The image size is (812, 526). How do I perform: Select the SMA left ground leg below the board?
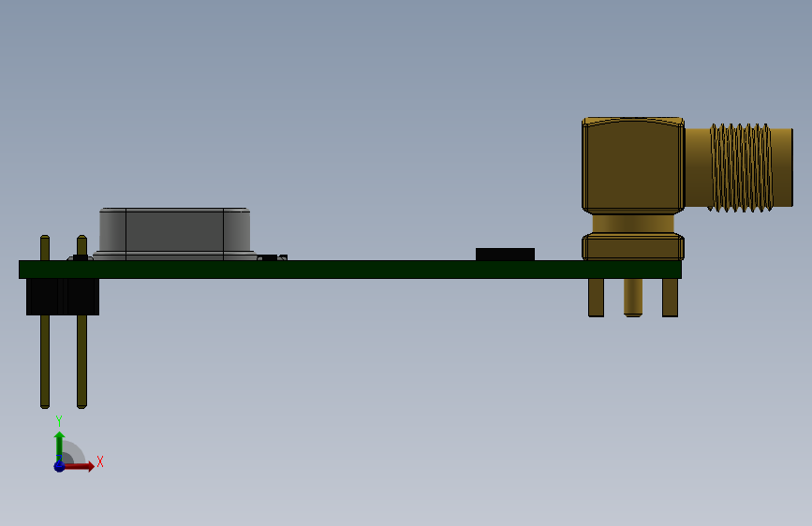click(596, 298)
